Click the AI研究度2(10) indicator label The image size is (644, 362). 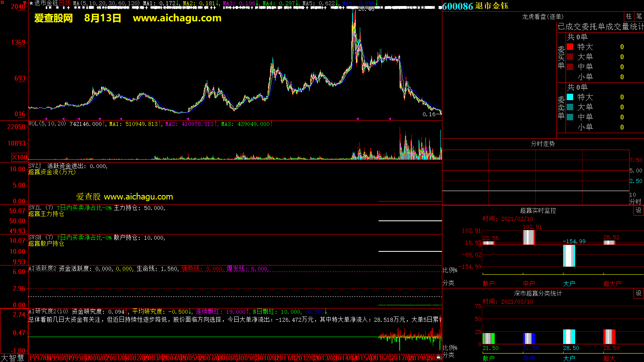48,312
